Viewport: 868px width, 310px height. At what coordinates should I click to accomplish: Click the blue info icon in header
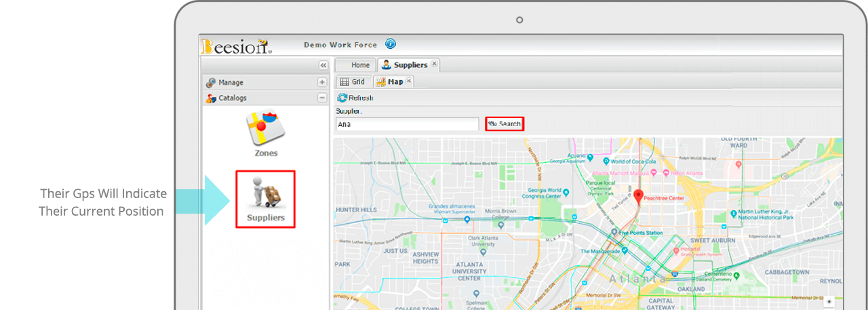[x=391, y=44]
